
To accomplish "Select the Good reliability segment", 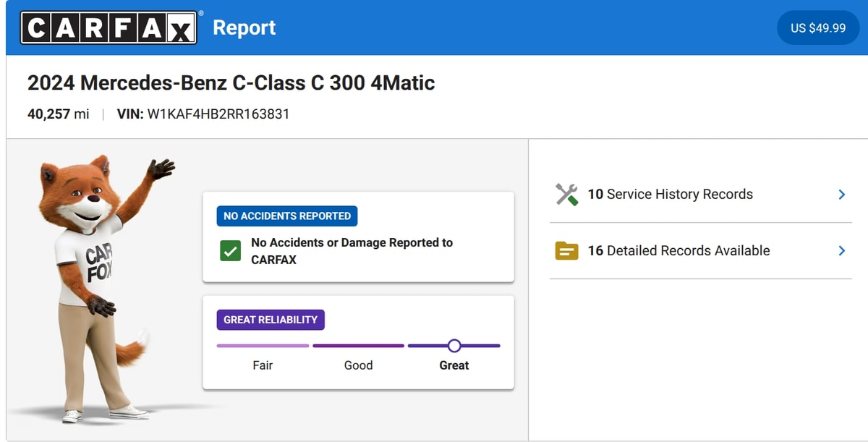I will 358,346.
